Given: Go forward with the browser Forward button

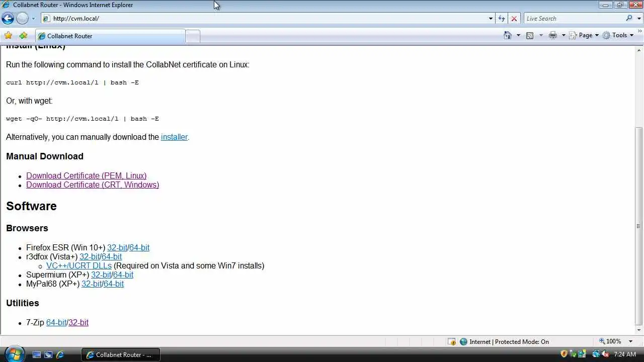Looking at the screenshot, I should [x=22, y=19].
